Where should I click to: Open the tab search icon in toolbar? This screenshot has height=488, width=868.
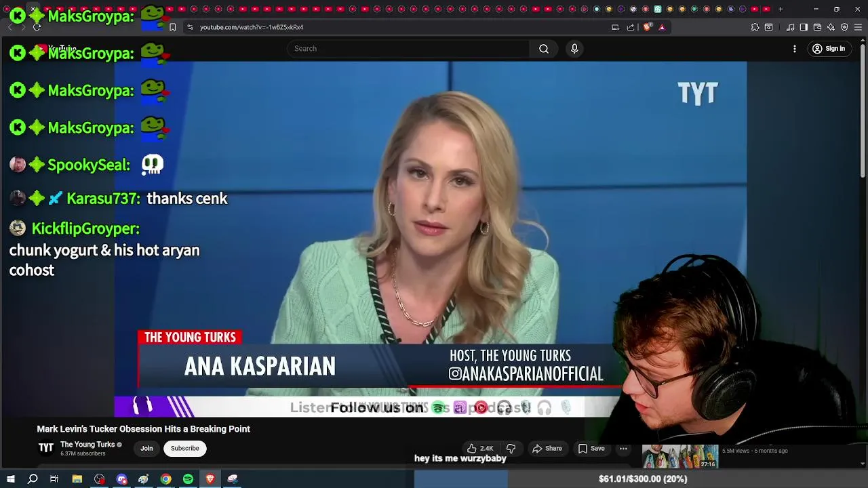[768, 27]
